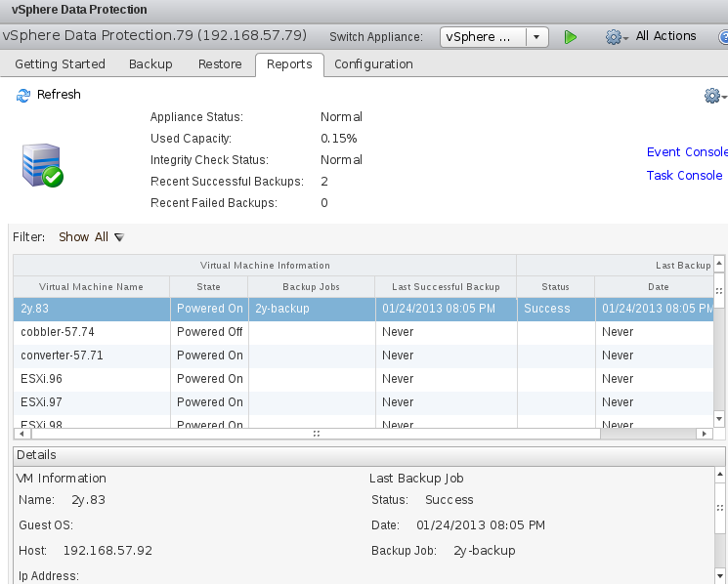
Task: Click table vertical scrollbar down arrow
Action: [x=718, y=419]
